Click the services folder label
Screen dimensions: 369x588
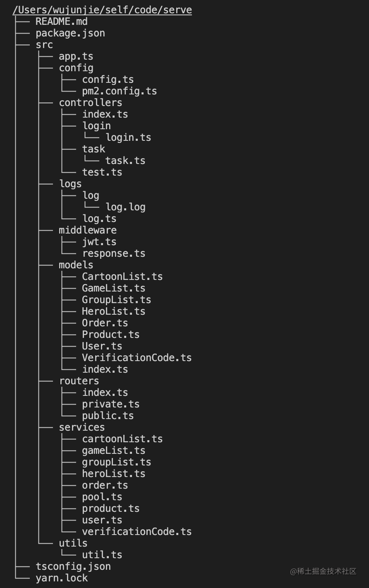[82, 427]
